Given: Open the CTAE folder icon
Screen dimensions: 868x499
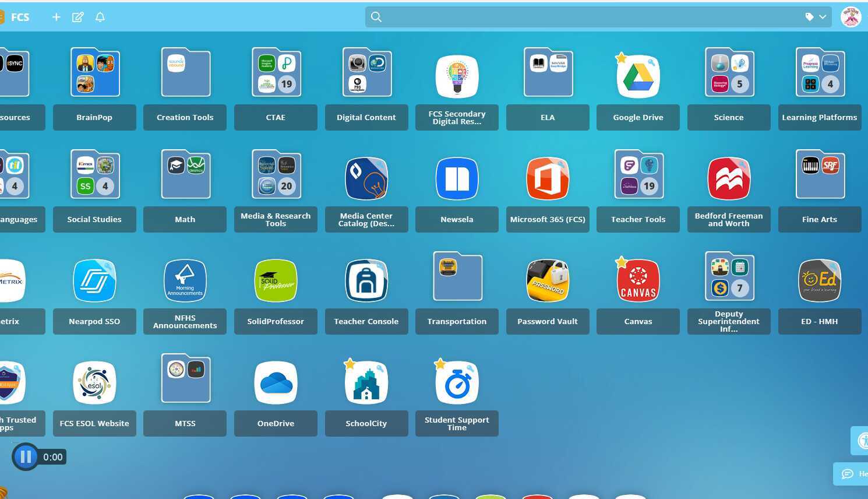Looking at the screenshot, I should [276, 72].
